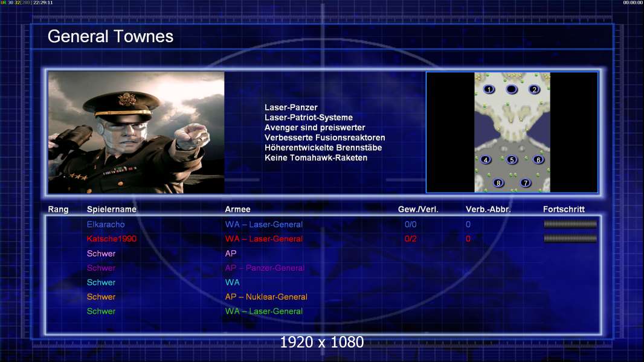Click Elkaracho's WA – Laser-General army
The width and height of the screenshot is (644, 362).
pyautogui.click(x=263, y=224)
